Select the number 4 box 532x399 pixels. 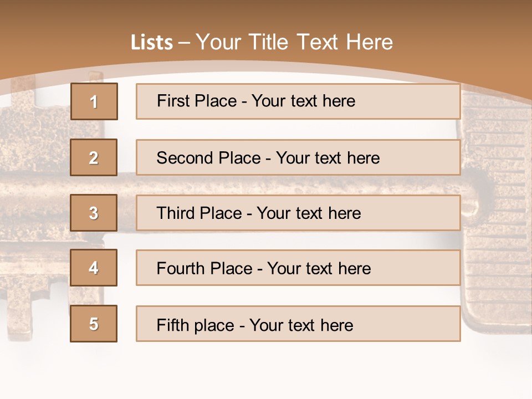[94, 268]
